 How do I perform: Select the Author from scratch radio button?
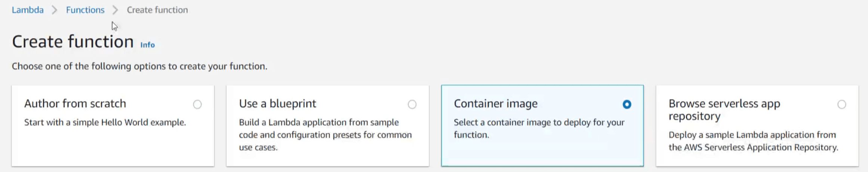click(197, 105)
